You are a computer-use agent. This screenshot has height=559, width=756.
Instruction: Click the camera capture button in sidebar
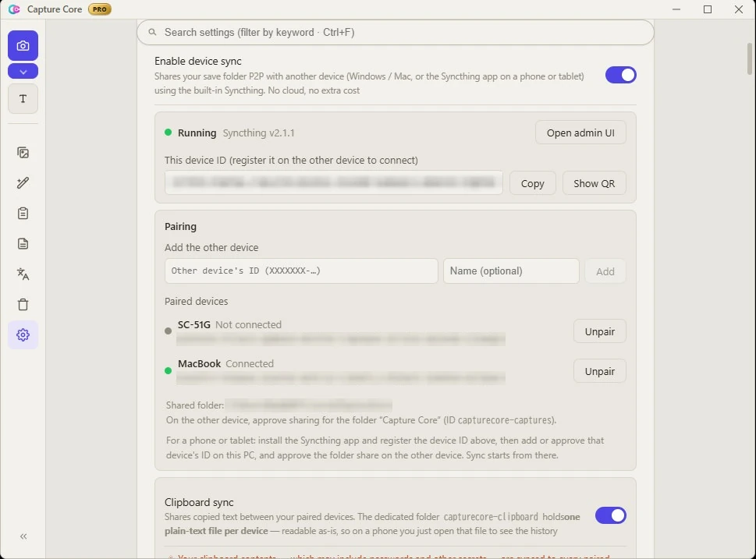(x=23, y=46)
